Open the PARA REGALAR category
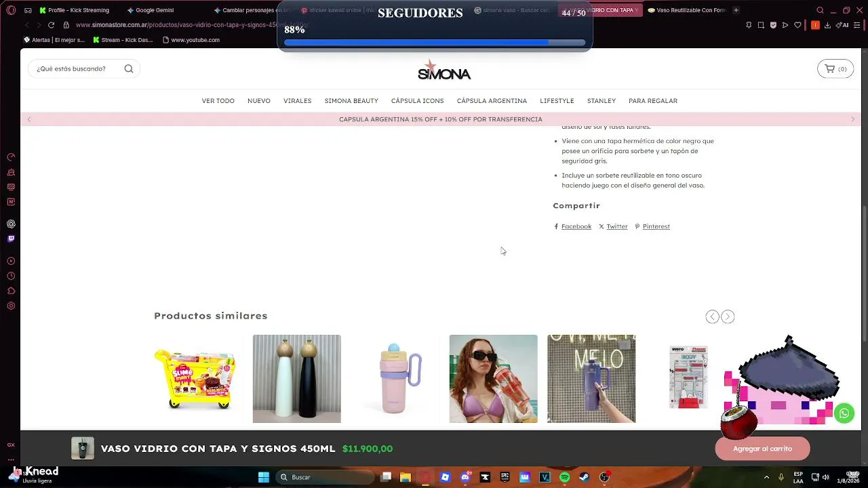The height and width of the screenshot is (488, 868). click(653, 101)
